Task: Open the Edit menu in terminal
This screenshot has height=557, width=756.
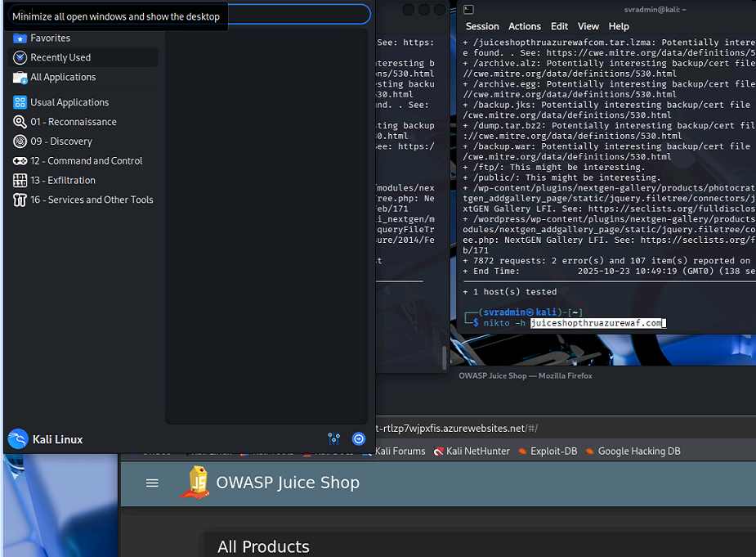Action: click(x=559, y=26)
